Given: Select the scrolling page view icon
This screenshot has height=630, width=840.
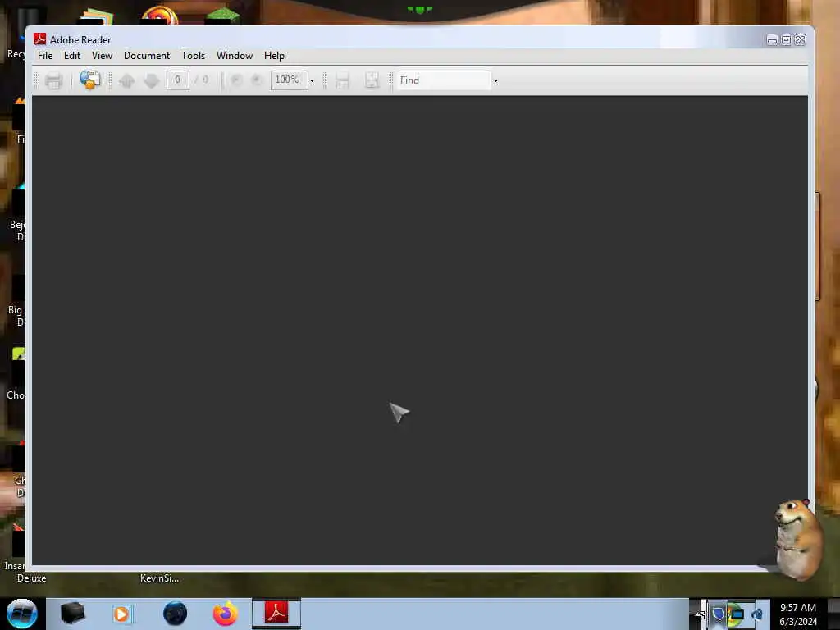Looking at the screenshot, I should coord(342,80).
